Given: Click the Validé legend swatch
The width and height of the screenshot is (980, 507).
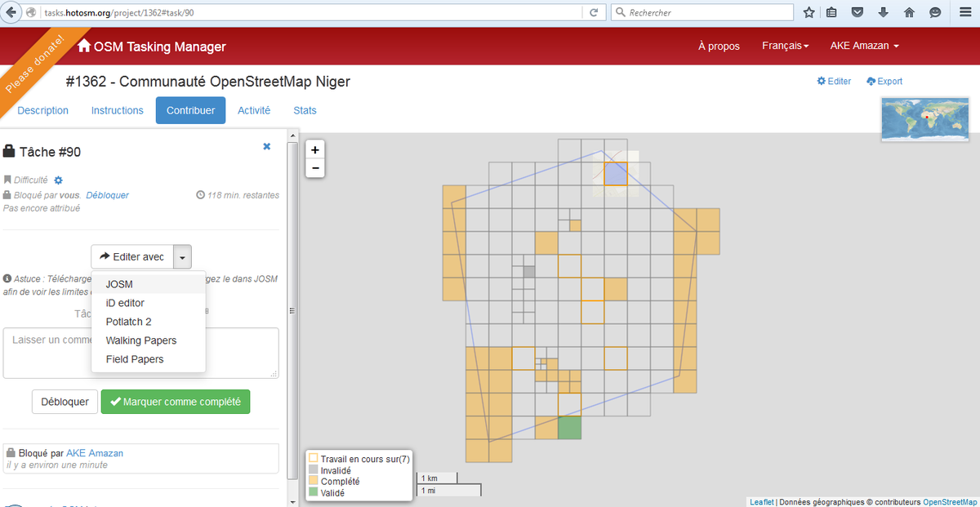Looking at the screenshot, I should [x=314, y=493].
